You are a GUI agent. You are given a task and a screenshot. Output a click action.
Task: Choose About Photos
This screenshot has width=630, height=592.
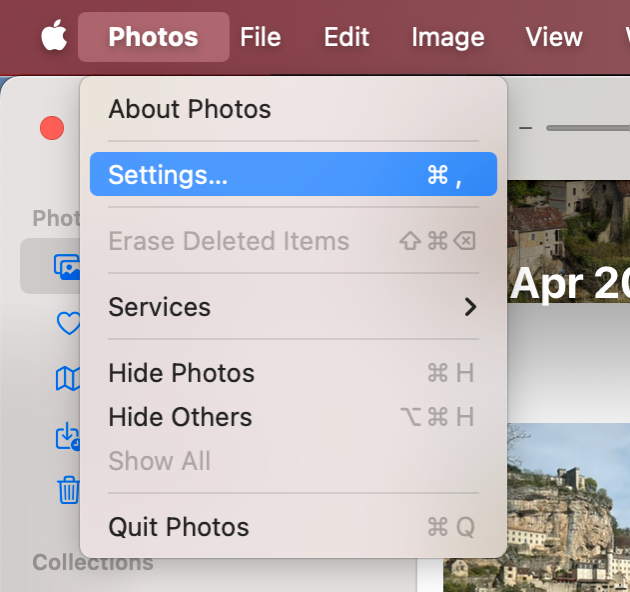293,109
